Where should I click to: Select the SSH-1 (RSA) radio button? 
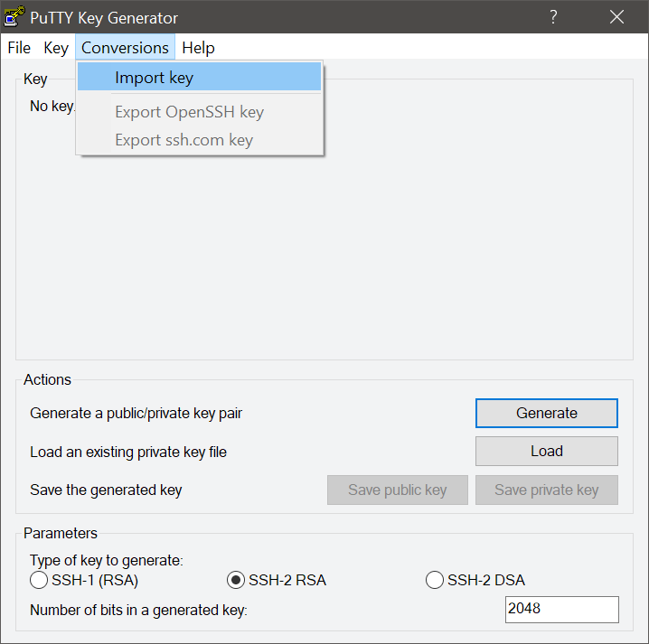pyautogui.click(x=39, y=580)
